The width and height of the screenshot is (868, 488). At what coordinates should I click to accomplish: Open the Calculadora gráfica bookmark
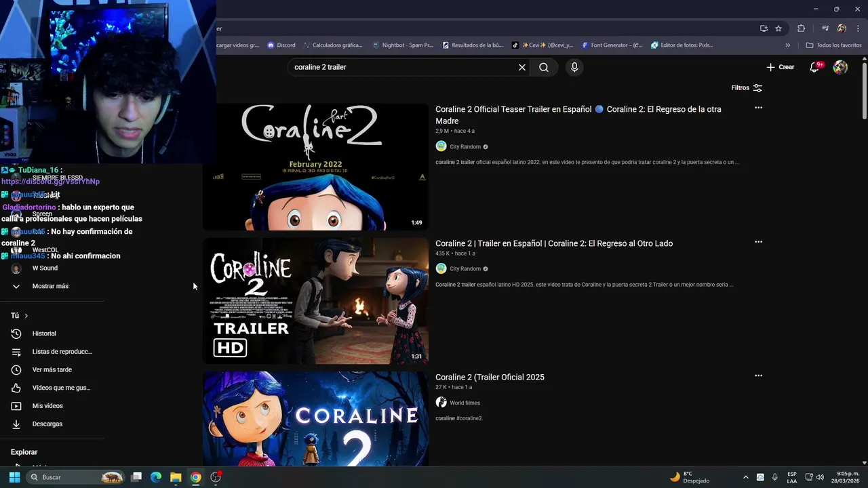point(333,45)
